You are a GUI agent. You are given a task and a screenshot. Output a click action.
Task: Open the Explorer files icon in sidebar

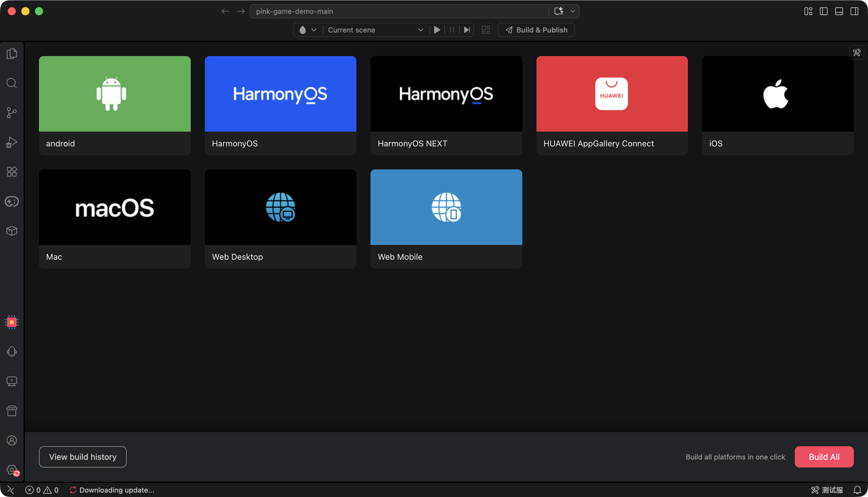click(x=12, y=54)
